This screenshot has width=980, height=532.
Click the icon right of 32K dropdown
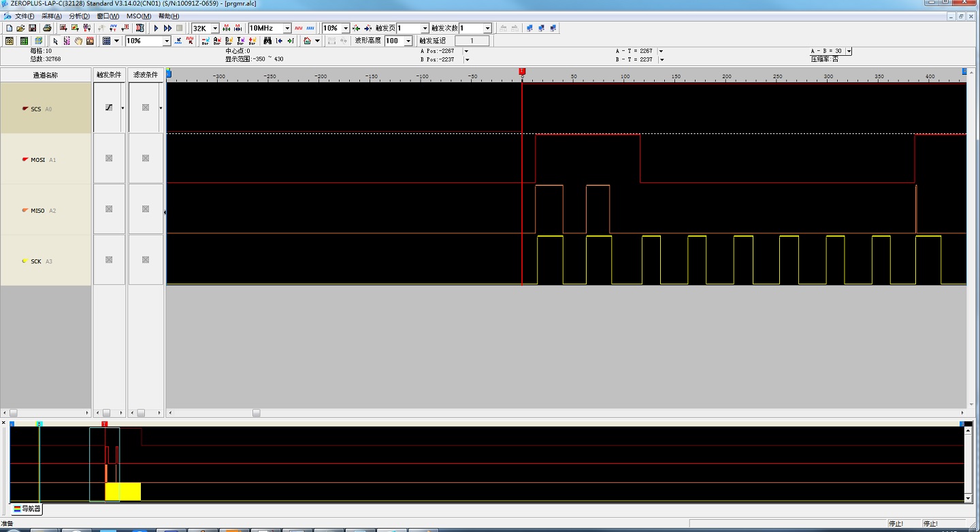[x=227, y=28]
